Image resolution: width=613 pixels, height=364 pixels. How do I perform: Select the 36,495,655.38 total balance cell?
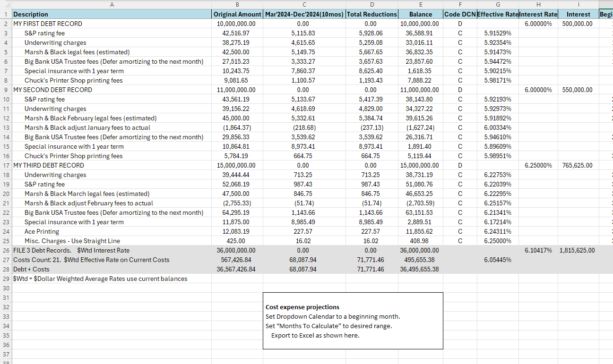click(x=421, y=269)
